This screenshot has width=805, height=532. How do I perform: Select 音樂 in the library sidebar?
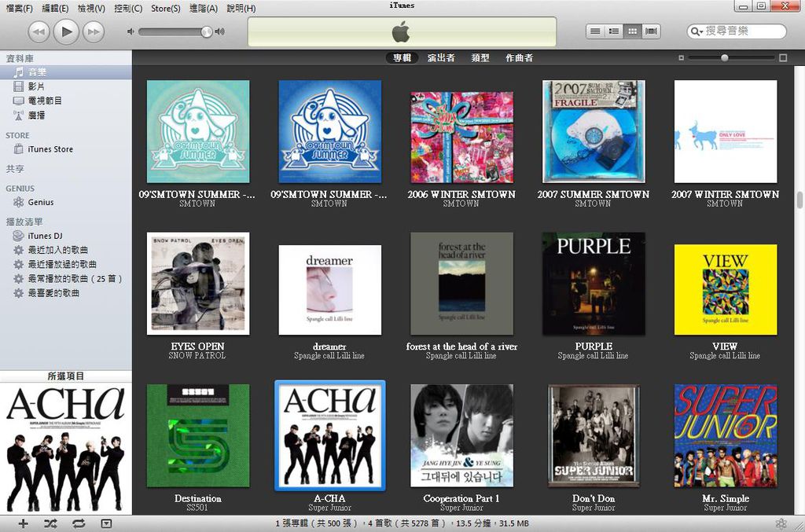pyautogui.click(x=66, y=72)
